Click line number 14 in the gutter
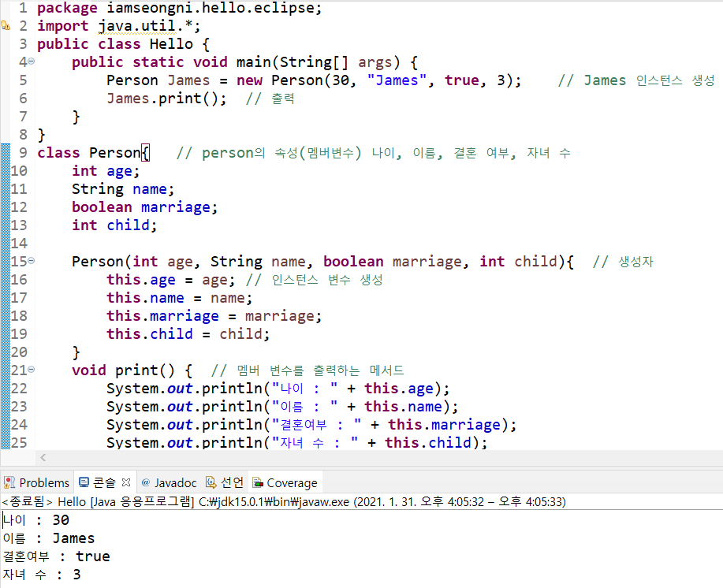The height and width of the screenshot is (588, 723). [19, 244]
